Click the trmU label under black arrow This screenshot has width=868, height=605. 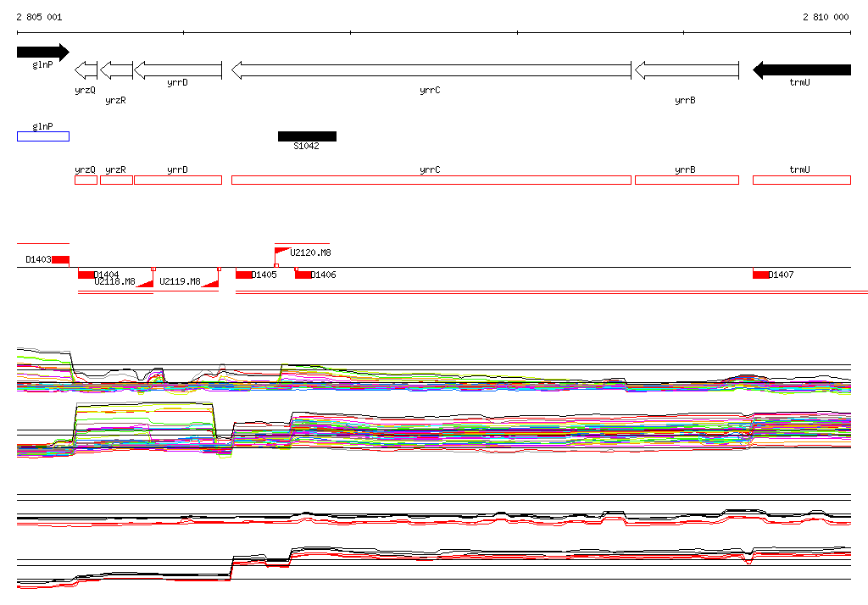click(x=799, y=82)
